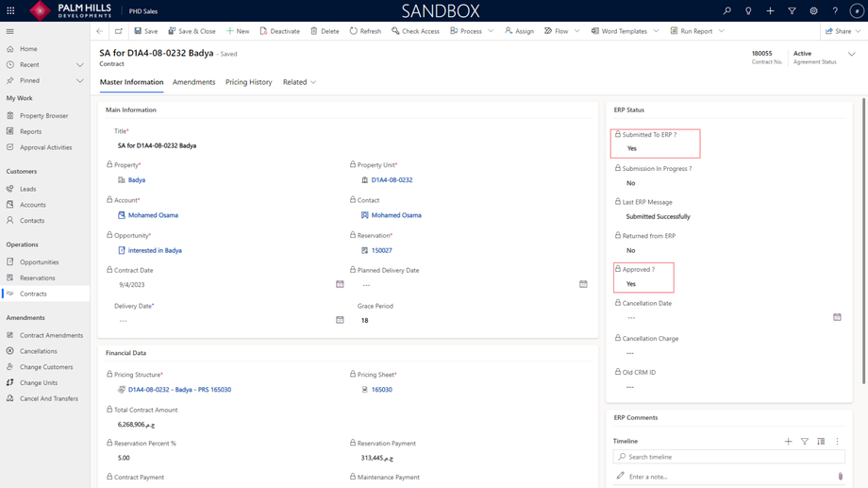The image size is (868, 488).
Task: Click the vertical scrollbar of the form
Action: coord(863,241)
